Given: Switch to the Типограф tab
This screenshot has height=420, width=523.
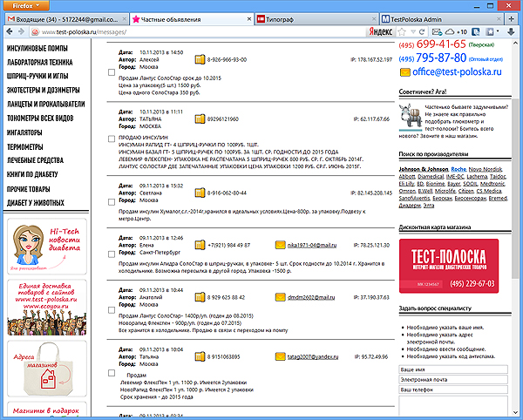Looking at the screenshot, I should tap(316, 19).
